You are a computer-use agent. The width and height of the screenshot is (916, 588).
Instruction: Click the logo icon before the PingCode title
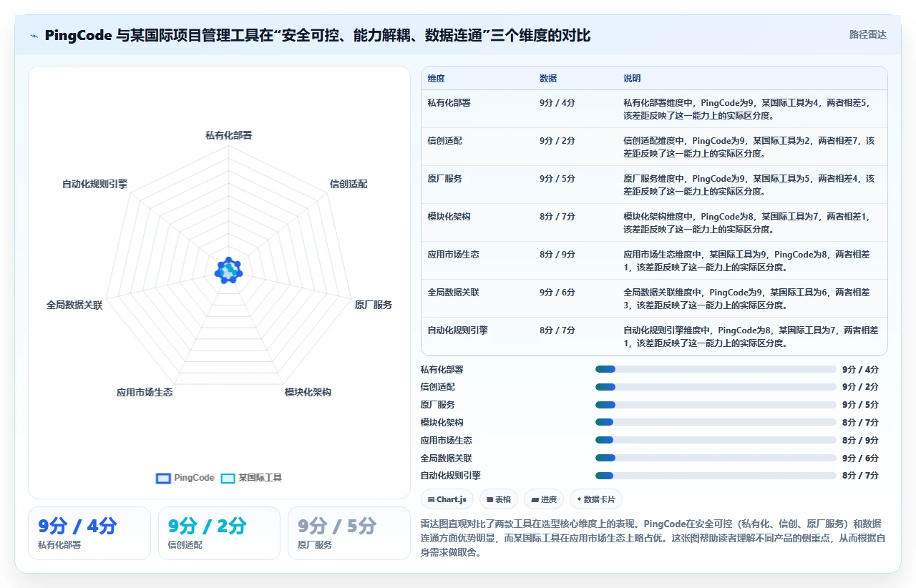[34, 36]
